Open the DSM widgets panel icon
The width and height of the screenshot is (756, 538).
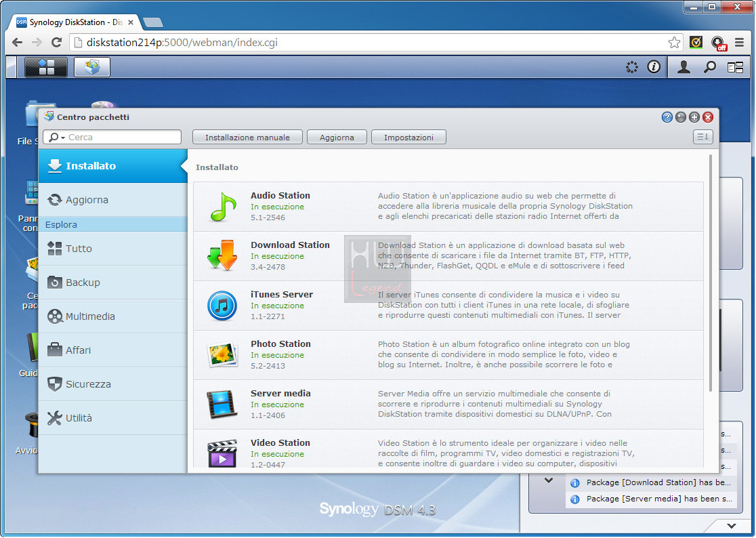(x=735, y=68)
